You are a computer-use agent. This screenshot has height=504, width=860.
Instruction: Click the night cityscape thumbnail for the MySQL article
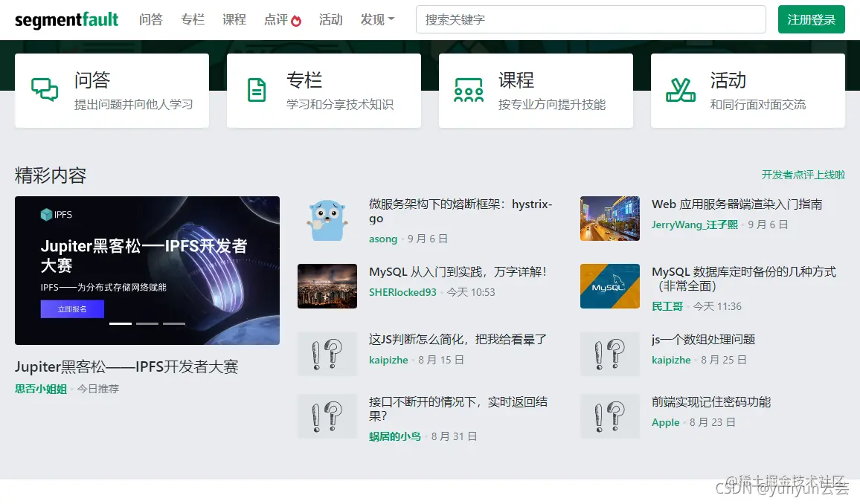[x=327, y=286]
